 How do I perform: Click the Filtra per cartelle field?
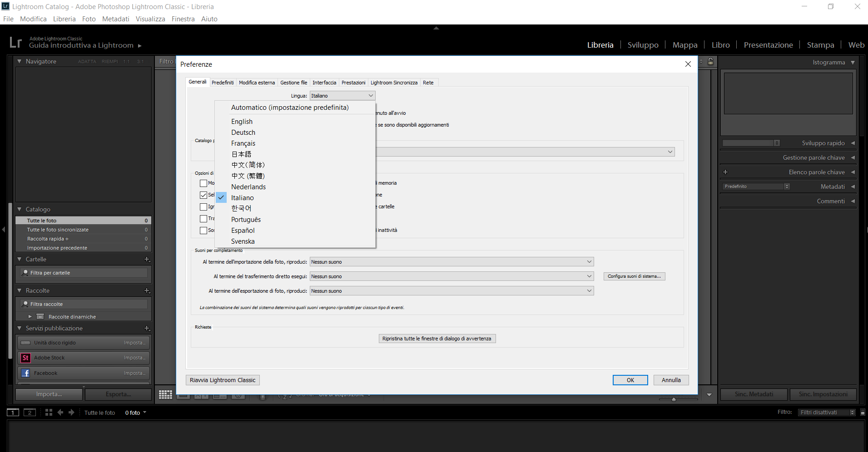coord(84,273)
